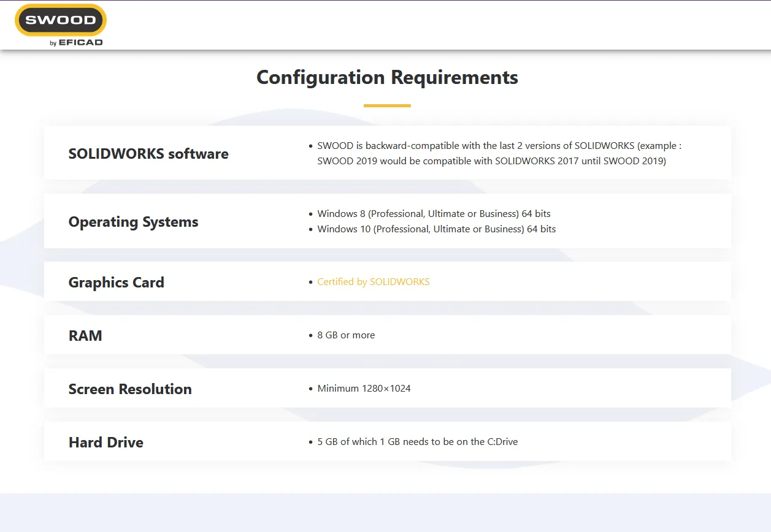This screenshot has height=532, width=771.
Task: Open the Certified by SOLIDWORKS link
Action: click(x=373, y=282)
